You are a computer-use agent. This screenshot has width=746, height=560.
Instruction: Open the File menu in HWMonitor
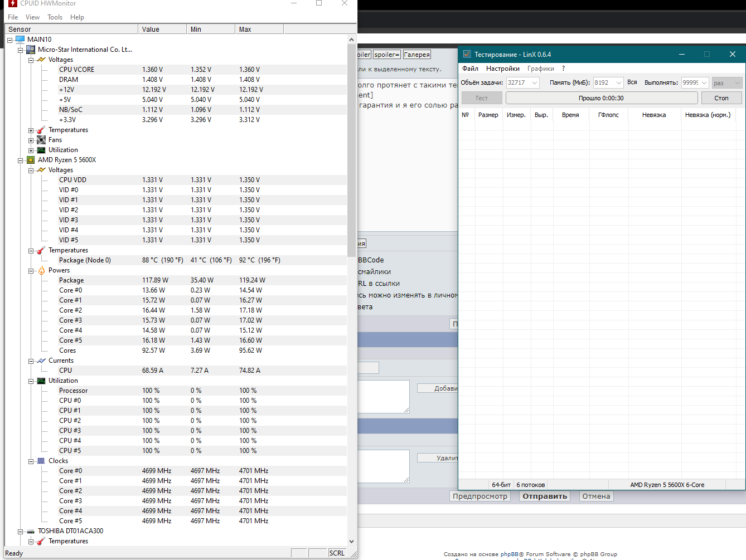pyautogui.click(x=13, y=17)
